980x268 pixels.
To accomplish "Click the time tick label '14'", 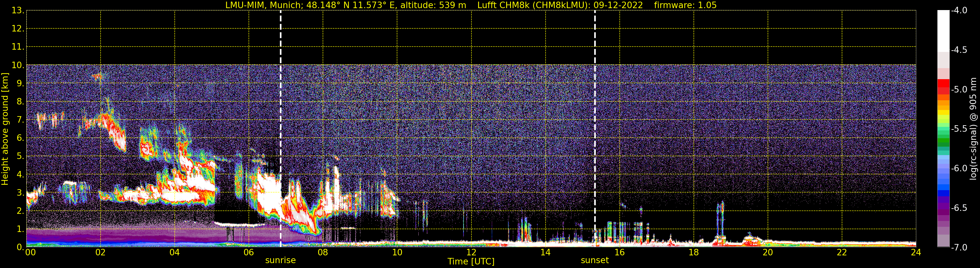I will [545, 253].
